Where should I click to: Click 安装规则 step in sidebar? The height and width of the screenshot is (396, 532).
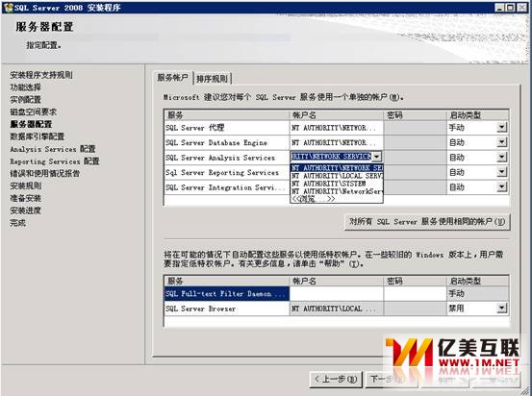tap(25, 186)
